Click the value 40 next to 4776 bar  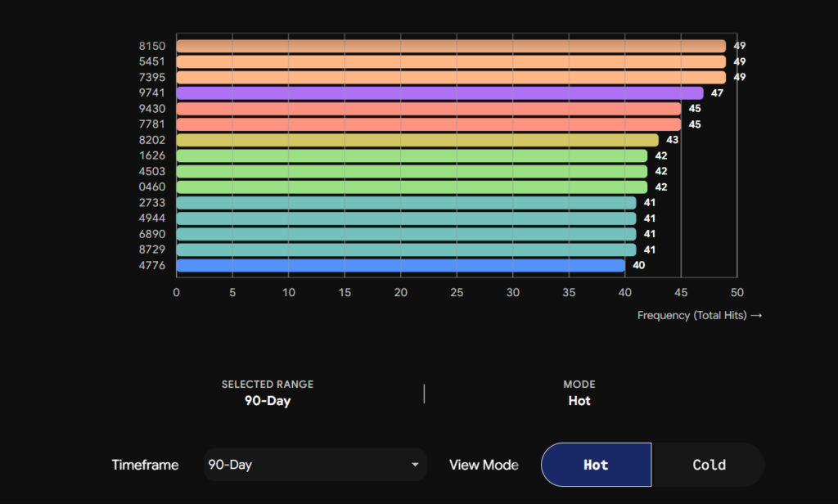[638, 265]
